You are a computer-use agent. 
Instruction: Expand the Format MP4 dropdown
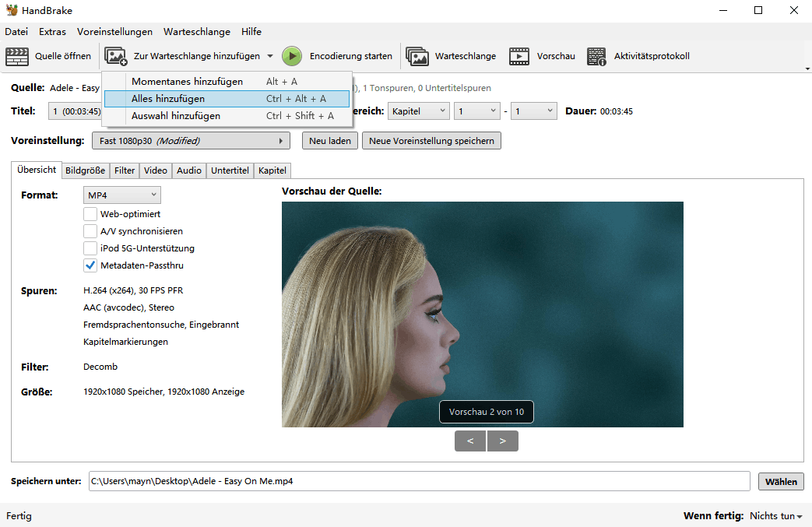pyautogui.click(x=121, y=195)
